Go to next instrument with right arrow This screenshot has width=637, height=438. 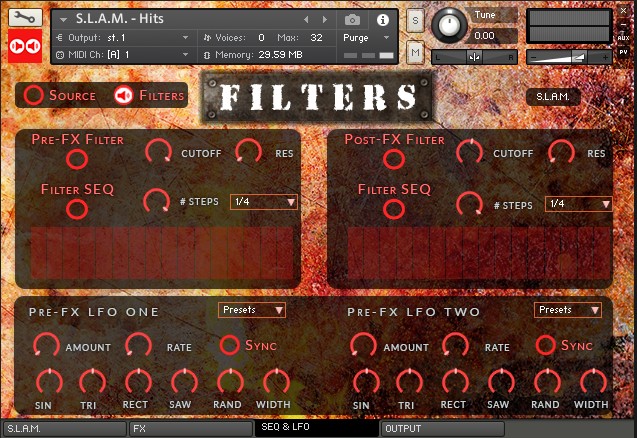tap(325, 20)
